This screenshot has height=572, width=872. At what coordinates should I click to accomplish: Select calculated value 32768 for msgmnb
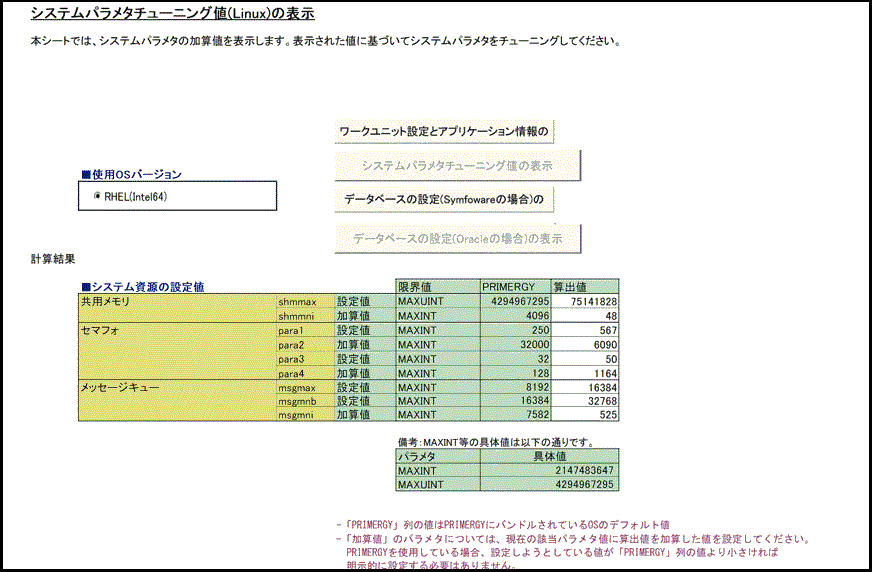[x=585, y=401]
